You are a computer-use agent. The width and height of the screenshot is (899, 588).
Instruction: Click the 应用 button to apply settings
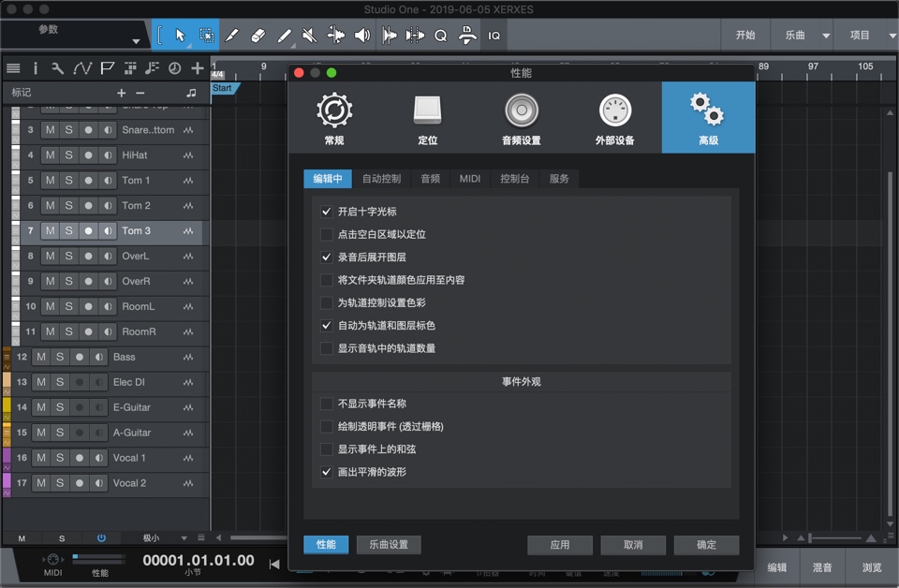tap(559, 544)
